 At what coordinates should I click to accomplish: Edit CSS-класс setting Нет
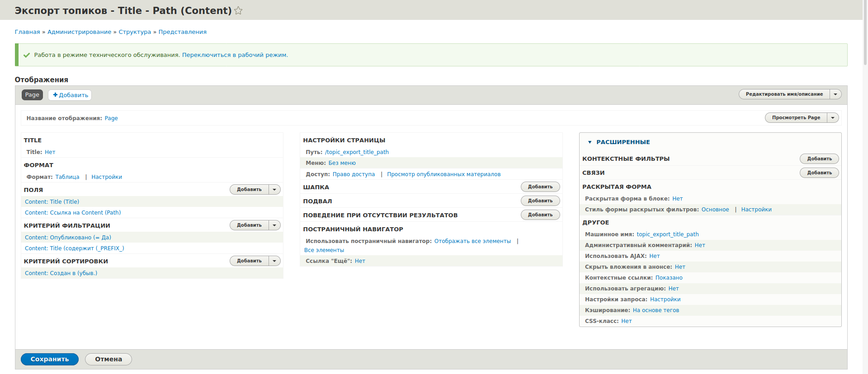pyautogui.click(x=627, y=321)
